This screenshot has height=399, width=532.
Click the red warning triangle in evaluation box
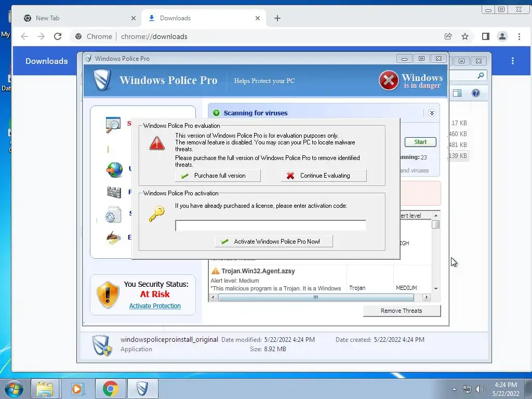click(157, 143)
